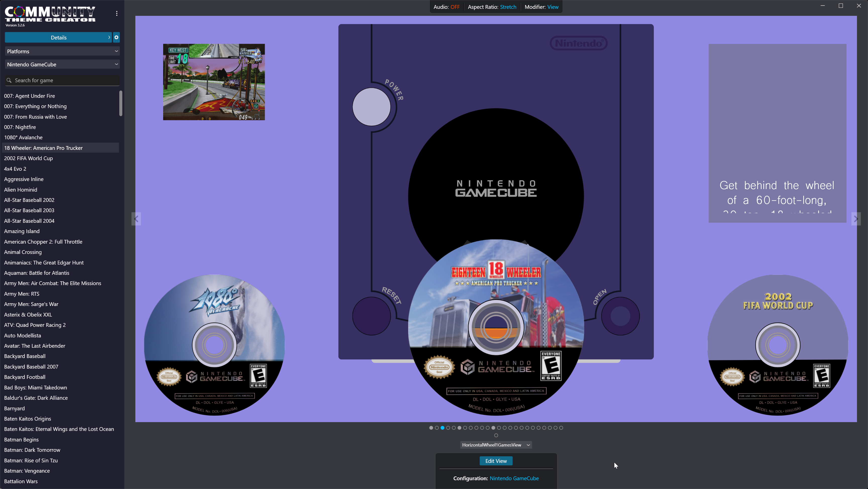Select the highlighted blue page dot

[x=443, y=428]
